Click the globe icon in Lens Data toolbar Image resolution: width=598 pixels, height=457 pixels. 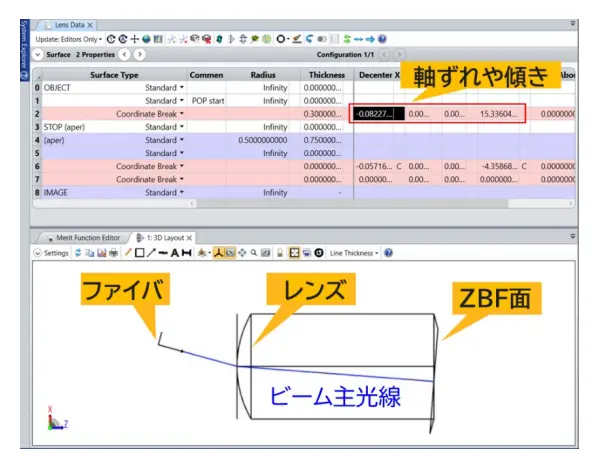146,39
